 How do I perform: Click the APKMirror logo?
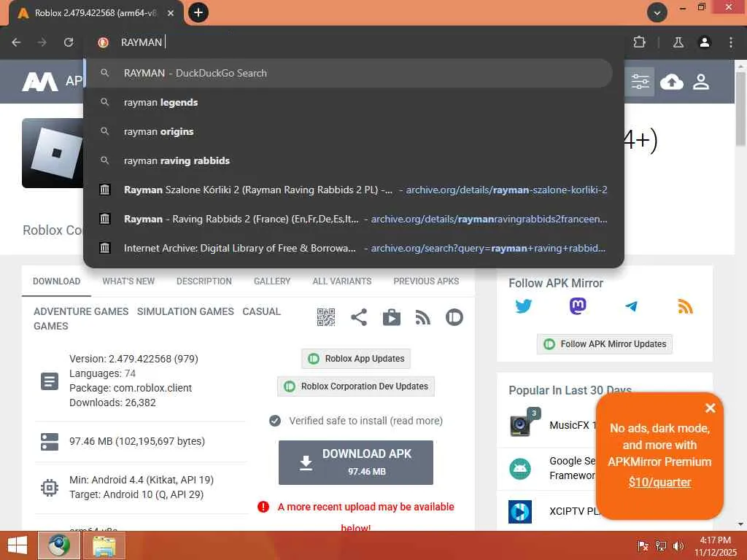(x=40, y=82)
